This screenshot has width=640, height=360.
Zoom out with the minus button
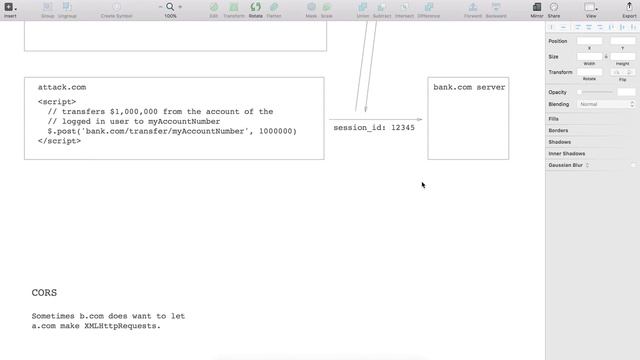[160, 7]
